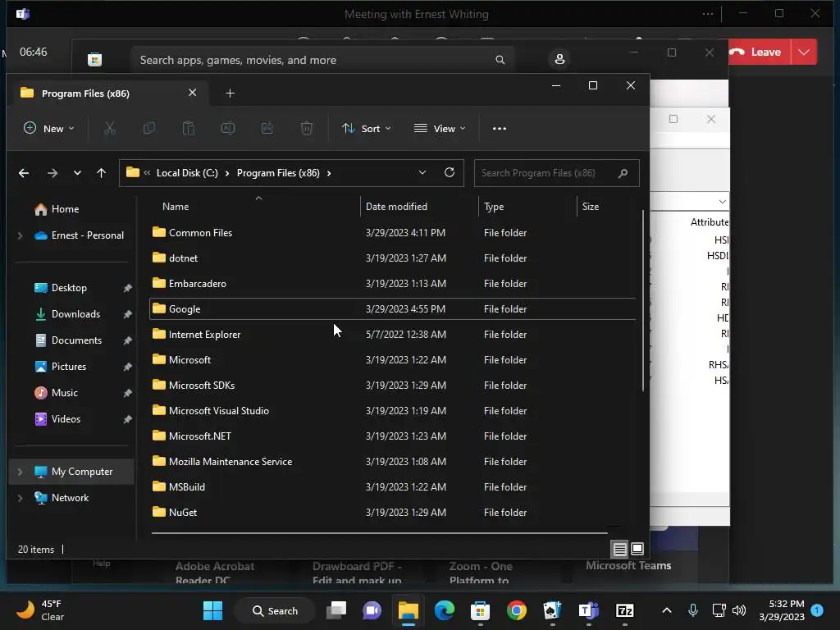Add a new Explorer tab
This screenshot has height=630, width=840.
[230, 94]
